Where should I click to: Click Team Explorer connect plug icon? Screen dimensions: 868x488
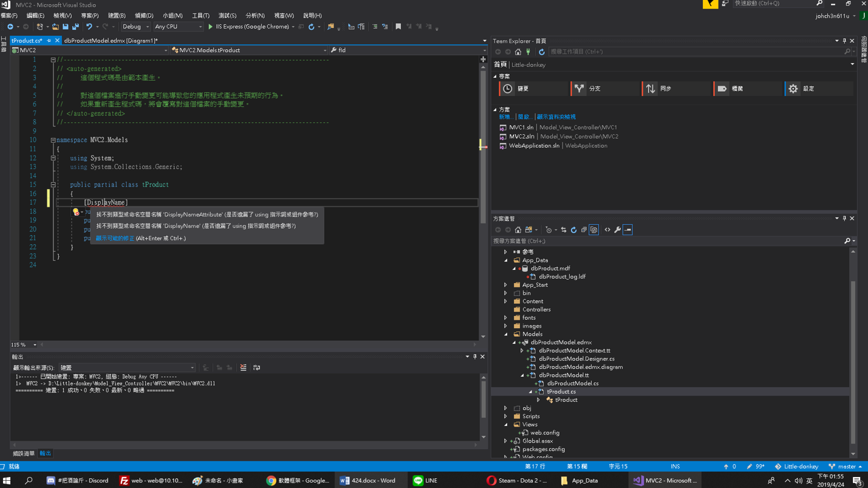coord(528,52)
